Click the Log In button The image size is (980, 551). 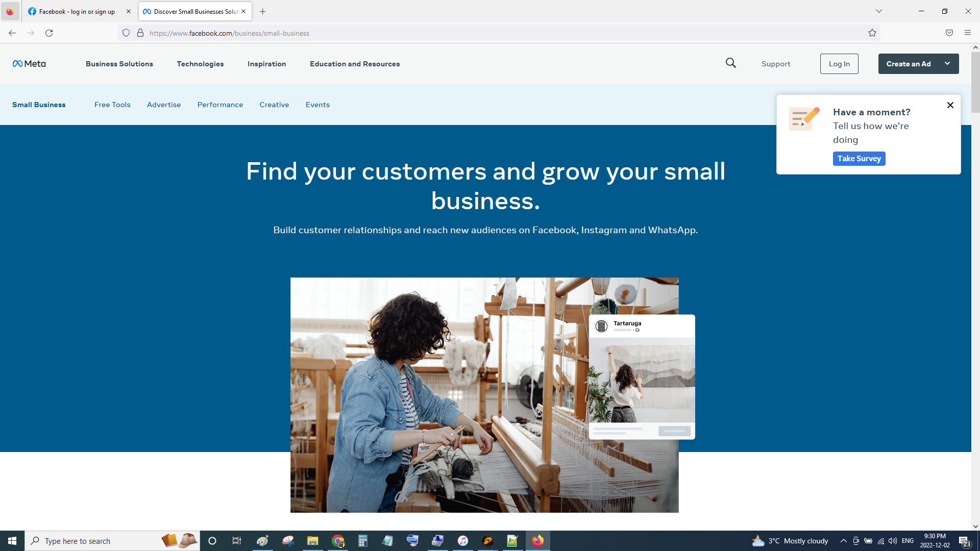[839, 64]
